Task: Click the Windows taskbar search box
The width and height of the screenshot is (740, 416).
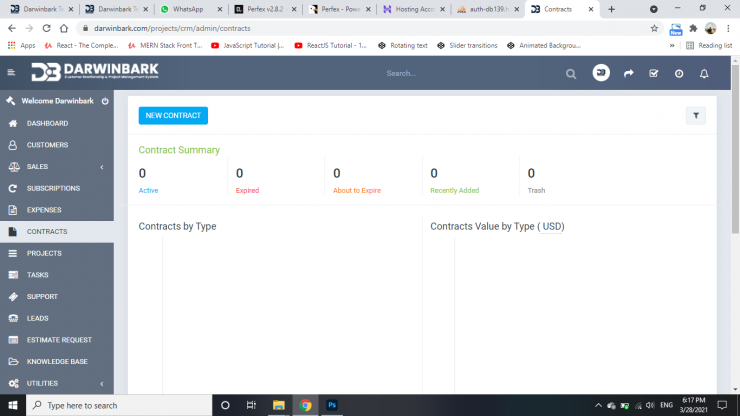Action: tap(119, 405)
